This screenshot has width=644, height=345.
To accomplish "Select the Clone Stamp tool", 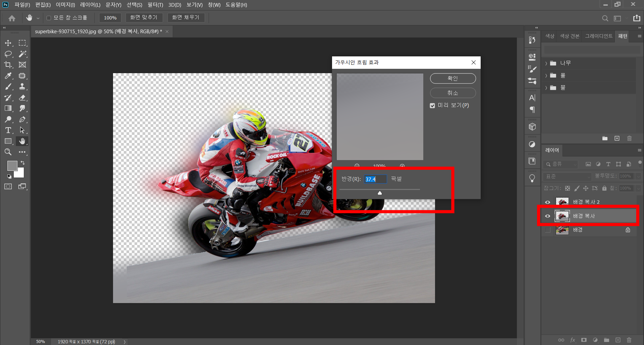I will click(x=22, y=87).
